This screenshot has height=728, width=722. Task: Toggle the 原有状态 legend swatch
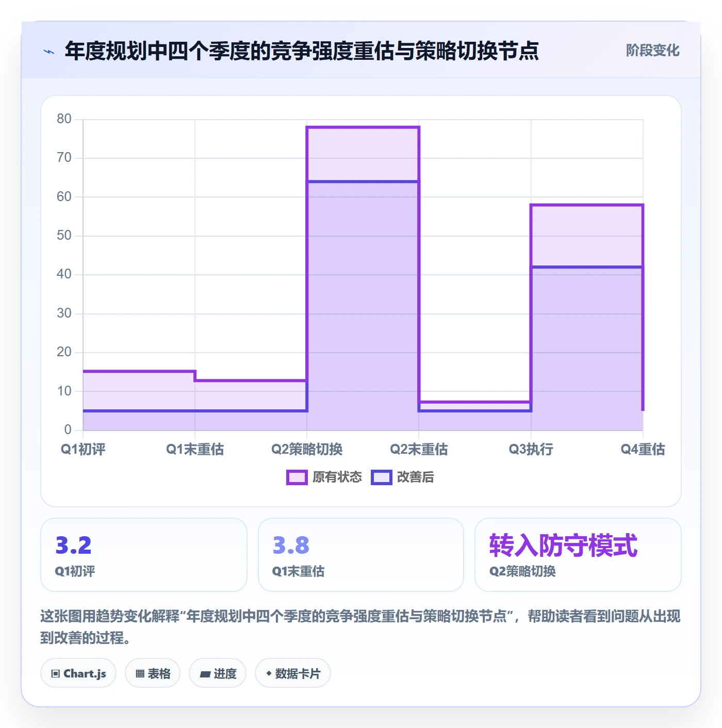pyautogui.click(x=297, y=477)
